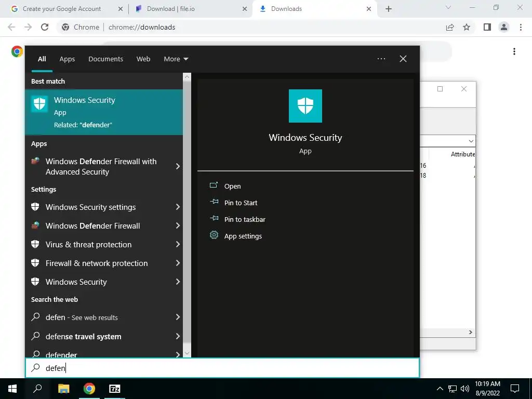Click Pin to Start action
Viewport: 532px width, 399px height.
pyautogui.click(x=241, y=203)
